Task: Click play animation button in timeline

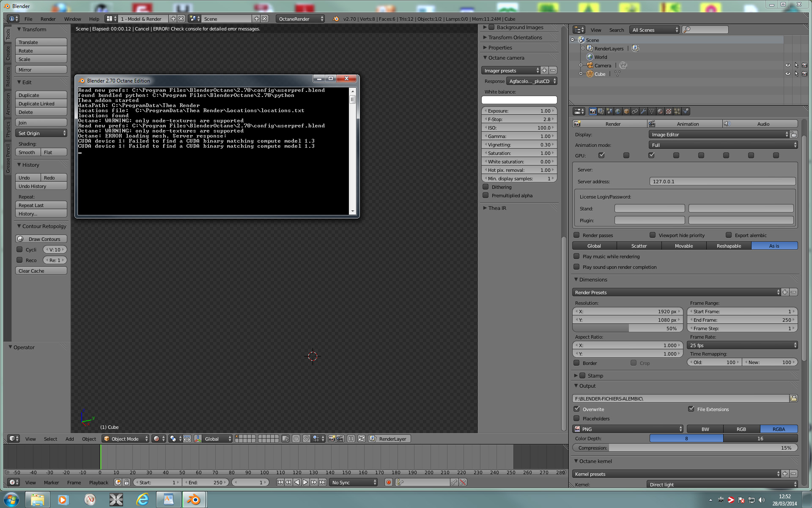Action: point(305,482)
